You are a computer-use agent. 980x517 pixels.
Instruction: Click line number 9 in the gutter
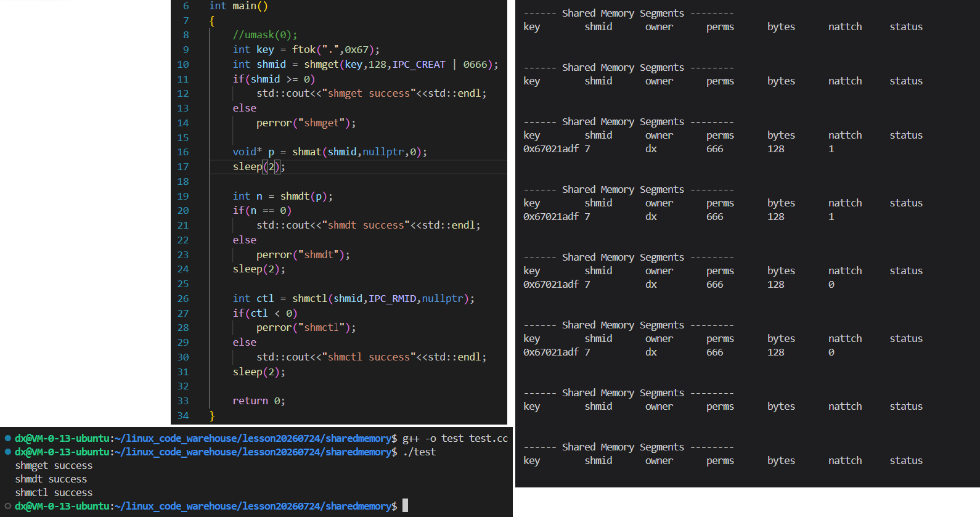point(186,49)
